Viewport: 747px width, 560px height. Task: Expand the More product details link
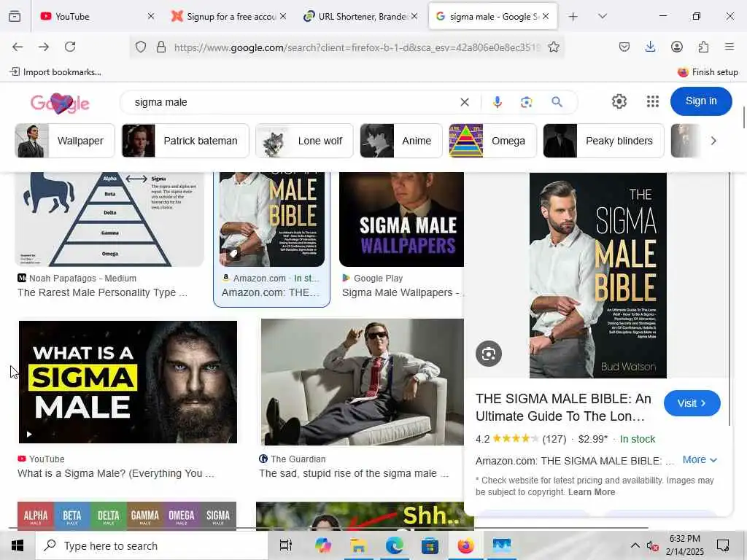pyautogui.click(x=700, y=460)
